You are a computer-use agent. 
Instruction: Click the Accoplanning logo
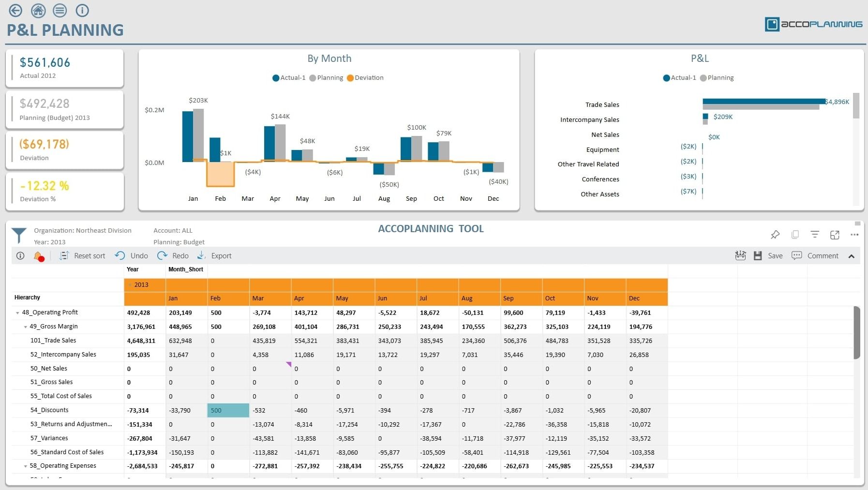(813, 24)
